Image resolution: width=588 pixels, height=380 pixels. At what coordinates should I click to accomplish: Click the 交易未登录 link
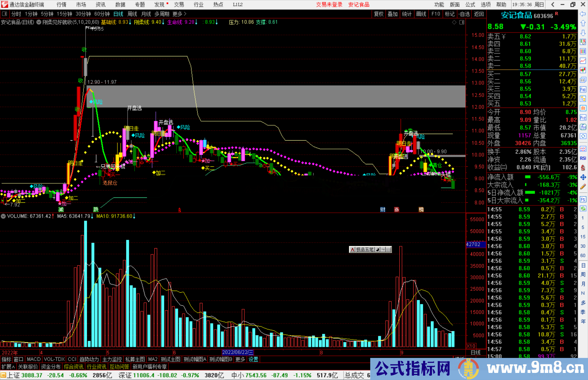(329, 5)
